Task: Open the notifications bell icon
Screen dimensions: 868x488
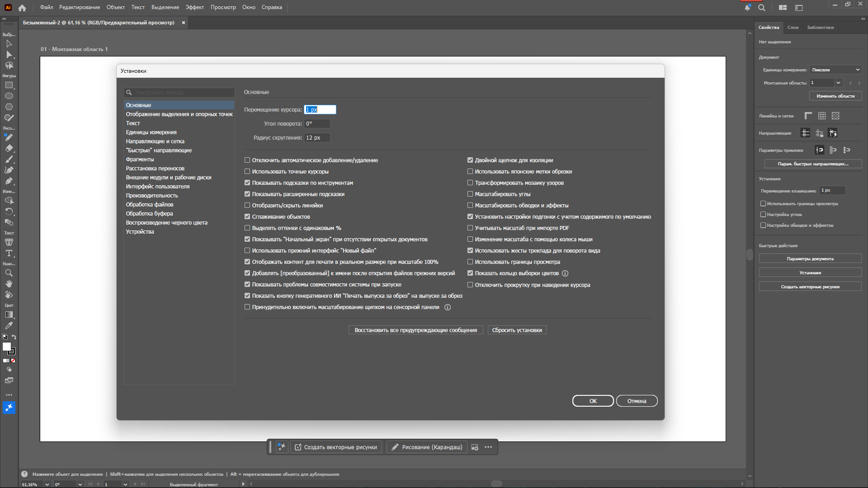Action: 747,8
